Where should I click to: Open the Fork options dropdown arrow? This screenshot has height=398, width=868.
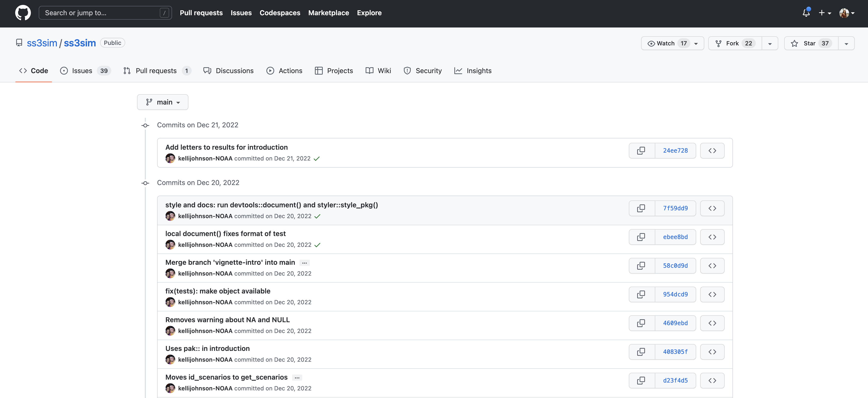[x=769, y=43]
